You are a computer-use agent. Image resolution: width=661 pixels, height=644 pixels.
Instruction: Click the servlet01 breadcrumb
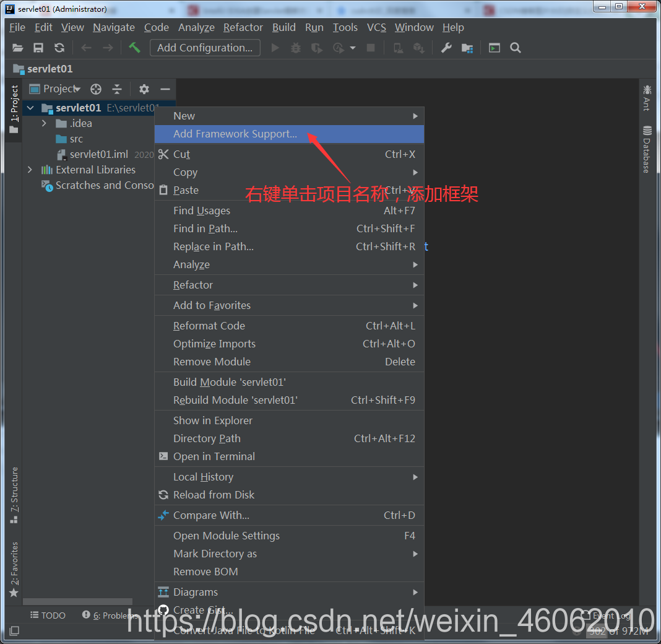click(43, 69)
